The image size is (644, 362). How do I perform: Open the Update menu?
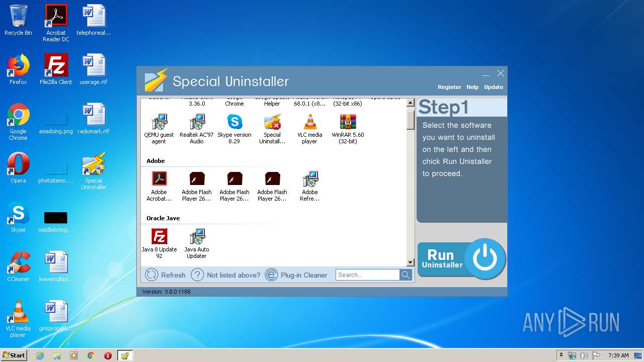494,87
